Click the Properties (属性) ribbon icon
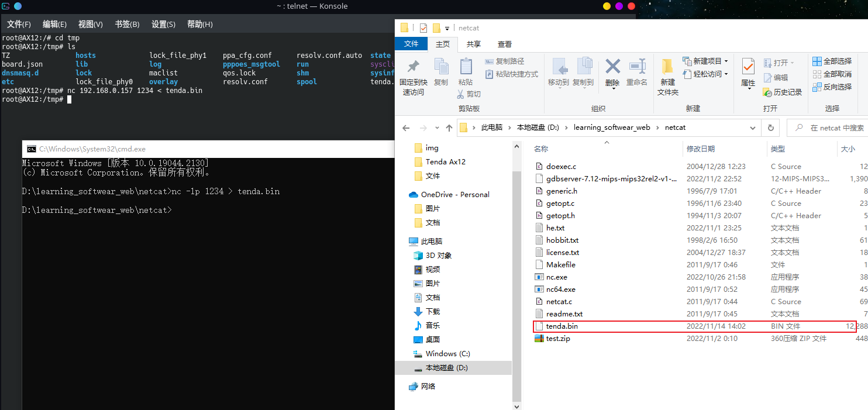This screenshot has width=868, height=410. pos(748,67)
